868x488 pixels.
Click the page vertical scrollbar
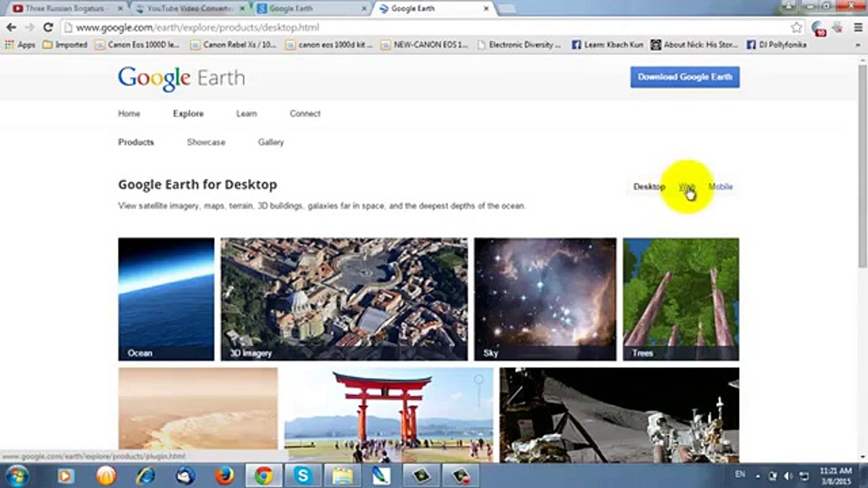[x=863, y=167]
